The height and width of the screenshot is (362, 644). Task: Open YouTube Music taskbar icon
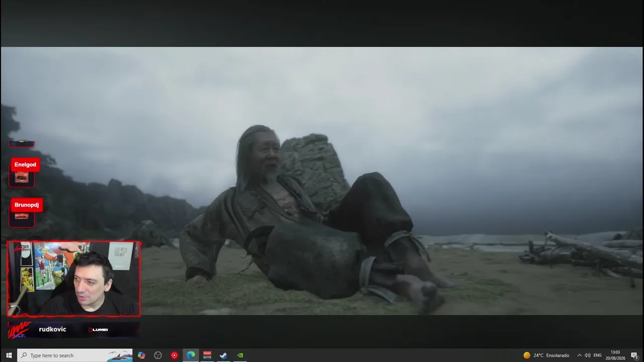point(174,355)
